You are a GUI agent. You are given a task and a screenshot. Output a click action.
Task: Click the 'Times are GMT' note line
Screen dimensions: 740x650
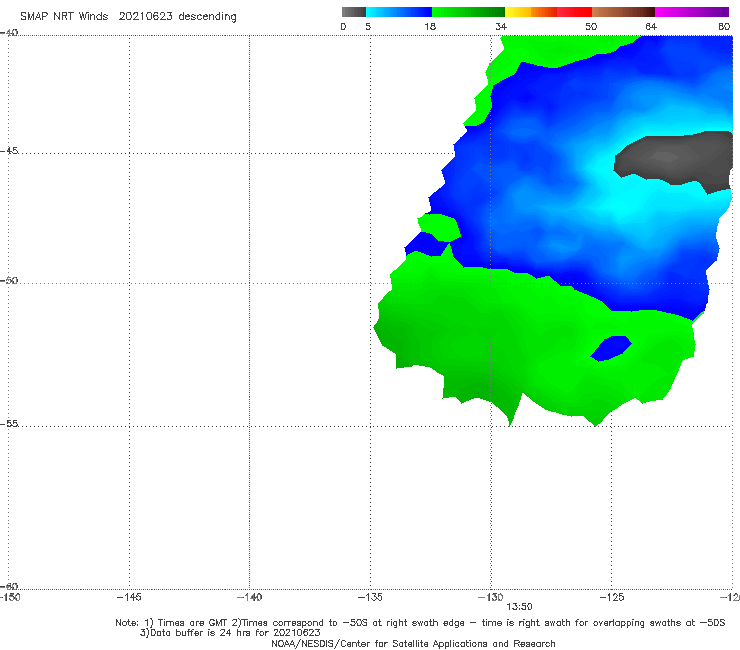click(x=420, y=623)
